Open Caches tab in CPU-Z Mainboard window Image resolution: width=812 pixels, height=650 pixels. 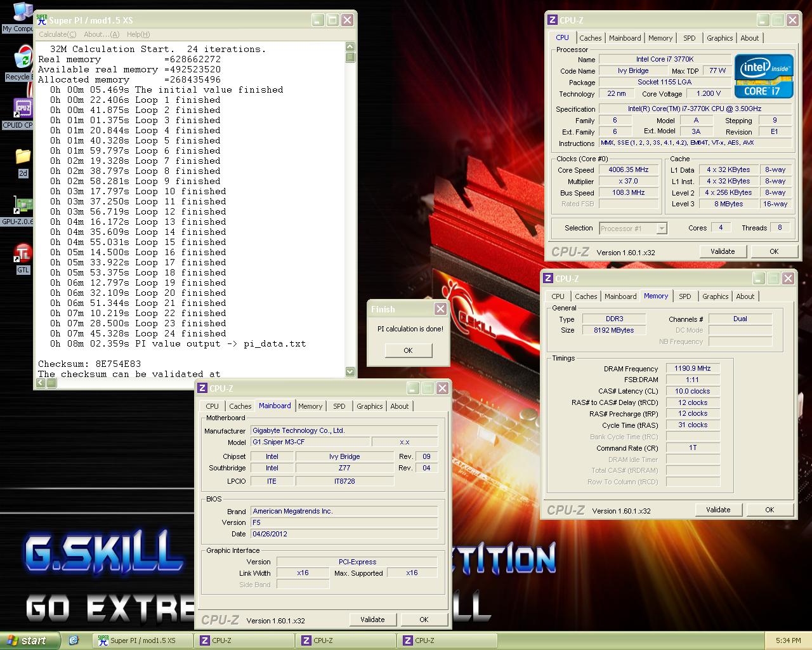[x=240, y=406]
